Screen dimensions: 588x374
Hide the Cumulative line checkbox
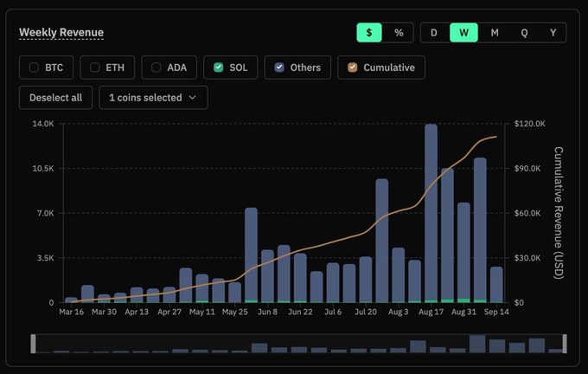pos(353,68)
